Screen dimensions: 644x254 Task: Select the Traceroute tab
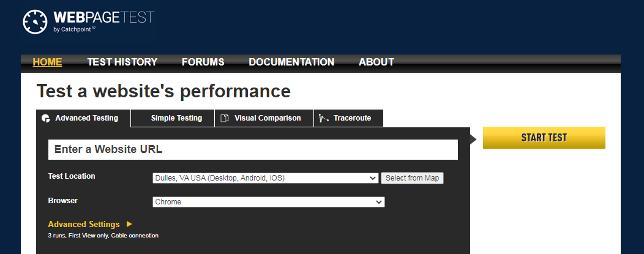click(352, 118)
